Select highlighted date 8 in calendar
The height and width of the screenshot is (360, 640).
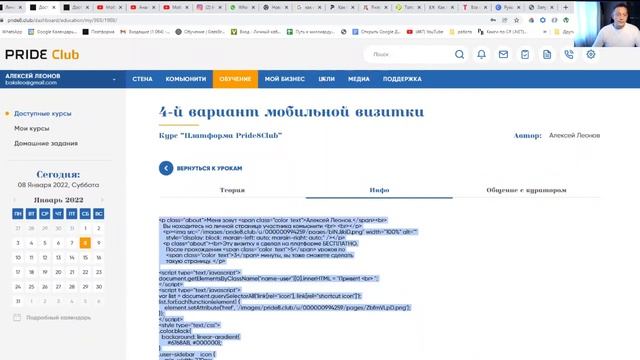(x=85, y=243)
